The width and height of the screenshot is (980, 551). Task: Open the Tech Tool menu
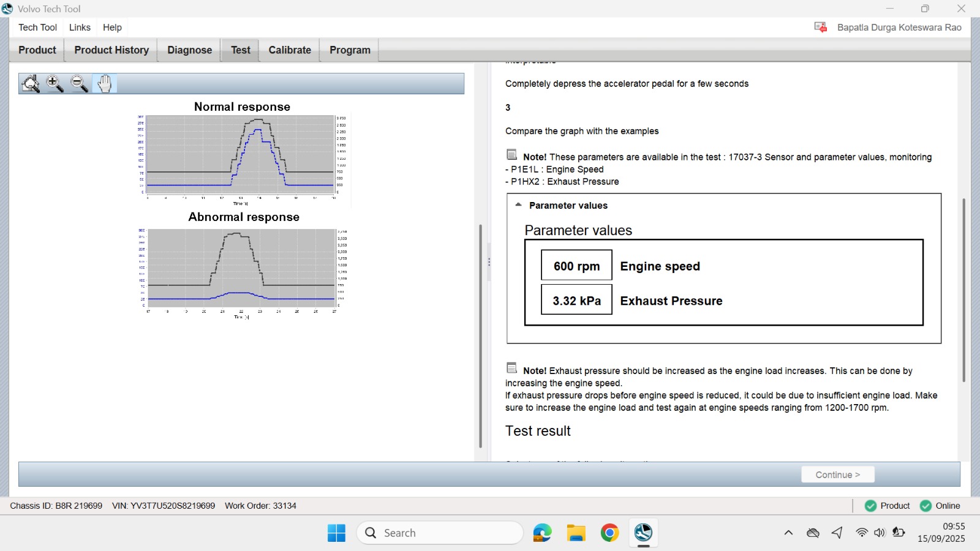click(37, 28)
